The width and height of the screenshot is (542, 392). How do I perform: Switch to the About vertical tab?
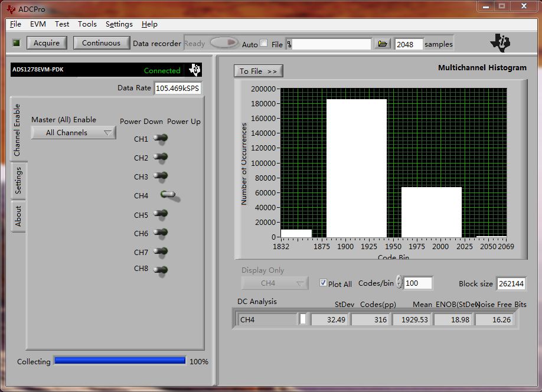[18, 217]
